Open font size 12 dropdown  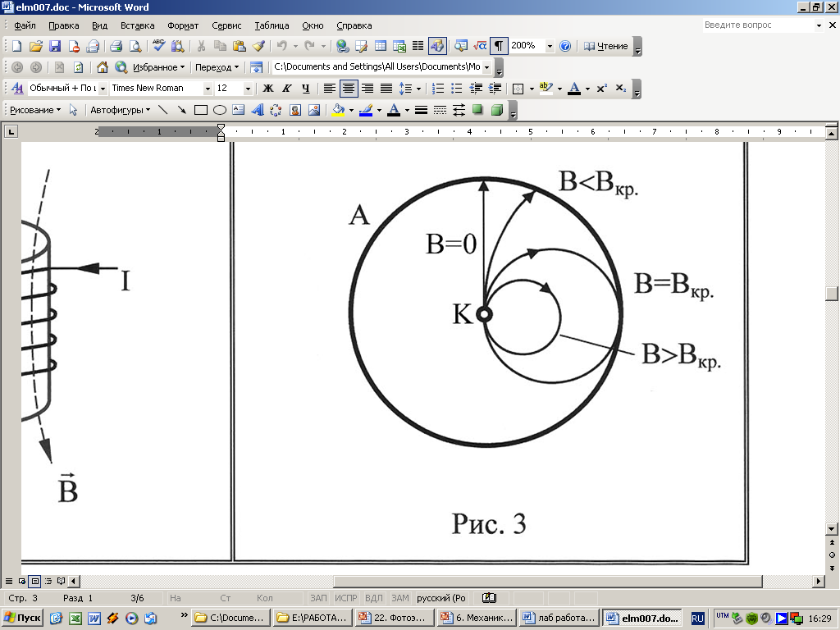pyautogui.click(x=248, y=89)
